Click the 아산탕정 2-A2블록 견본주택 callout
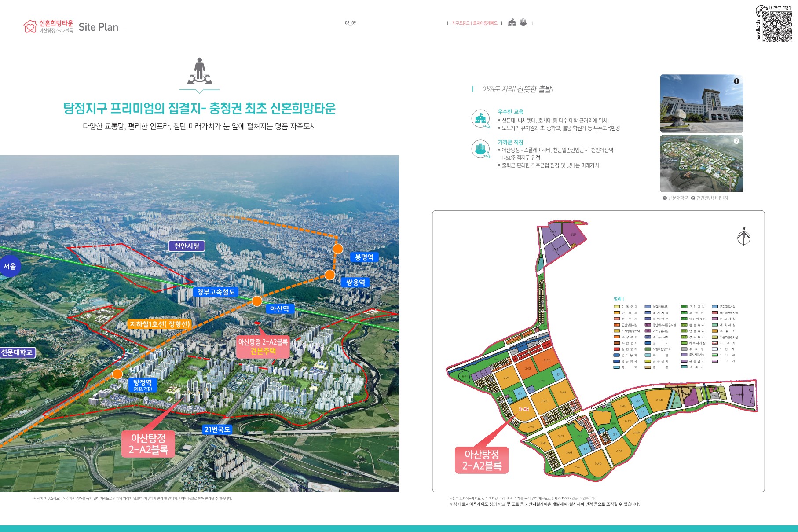This screenshot has width=798, height=532. [263, 346]
